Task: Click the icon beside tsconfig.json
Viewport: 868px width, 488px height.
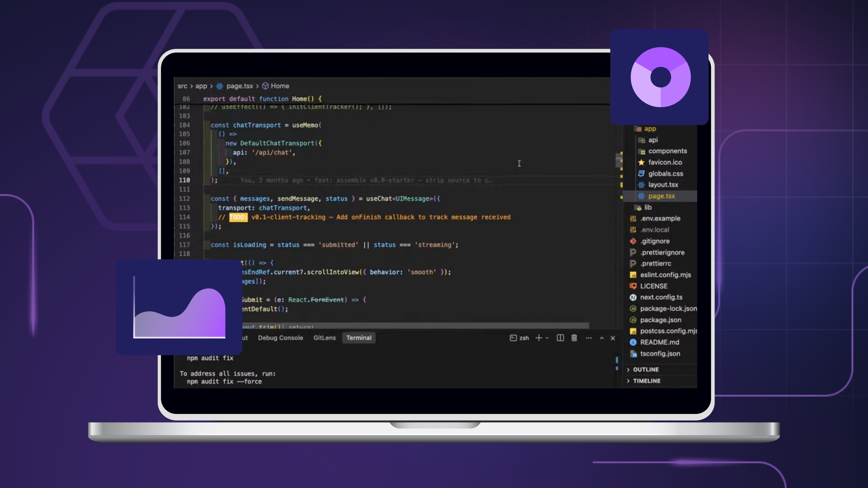Action: coord(633,354)
